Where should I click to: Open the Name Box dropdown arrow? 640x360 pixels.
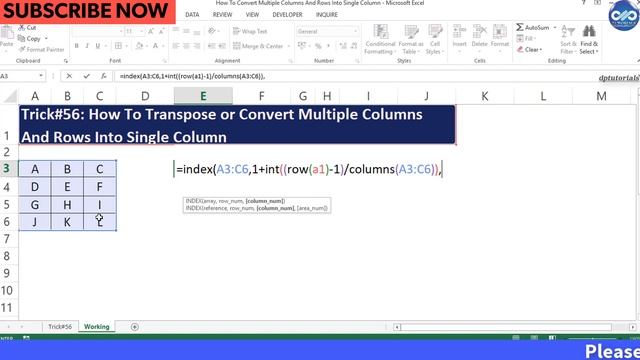click(x=41, y=76)
